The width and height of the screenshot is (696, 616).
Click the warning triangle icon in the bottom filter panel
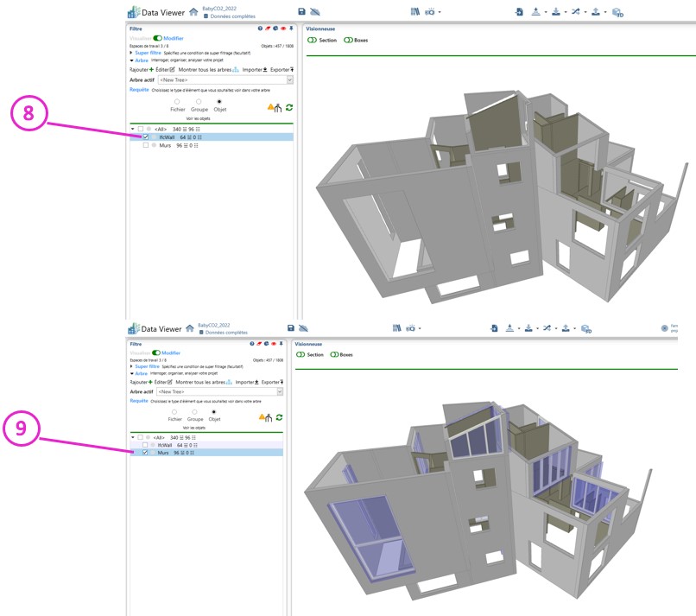pyautogui.click(x=263, y=417)
